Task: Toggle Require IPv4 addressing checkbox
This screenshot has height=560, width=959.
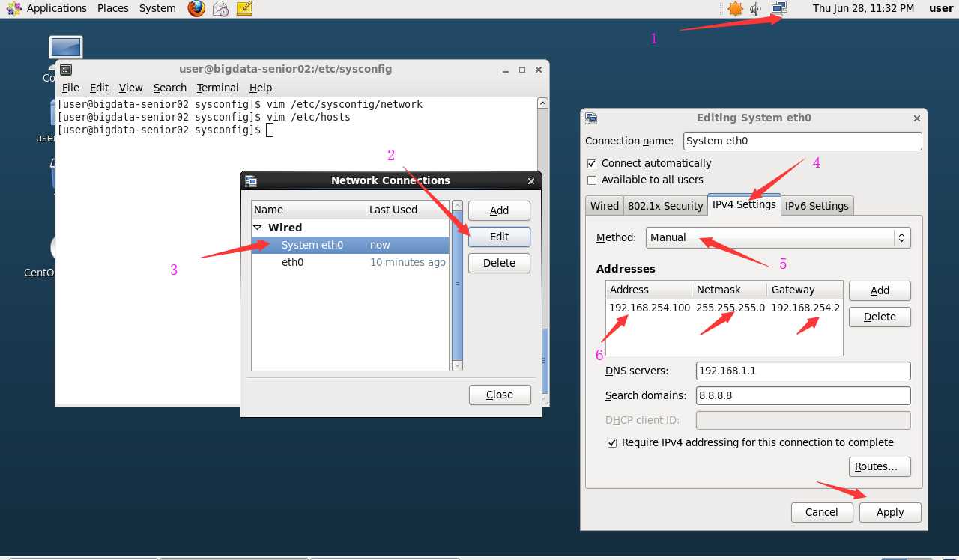Action: [612, 442]
